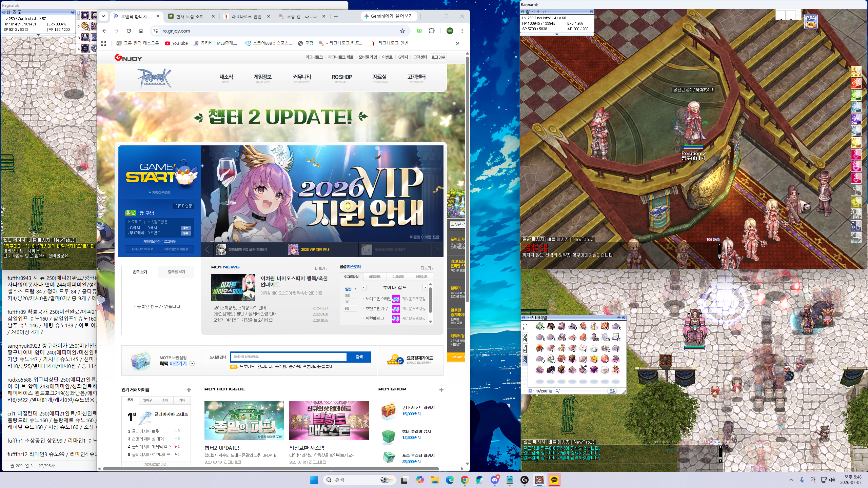Click the Vit food buff icon
This screenshot has height=488, width=868.
(856, 107)
